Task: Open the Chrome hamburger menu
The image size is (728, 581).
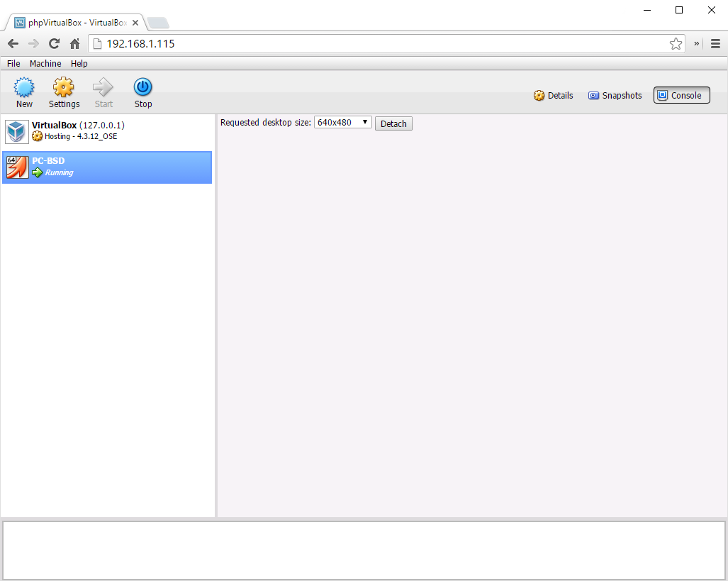Action: click(x=715, y=44)
